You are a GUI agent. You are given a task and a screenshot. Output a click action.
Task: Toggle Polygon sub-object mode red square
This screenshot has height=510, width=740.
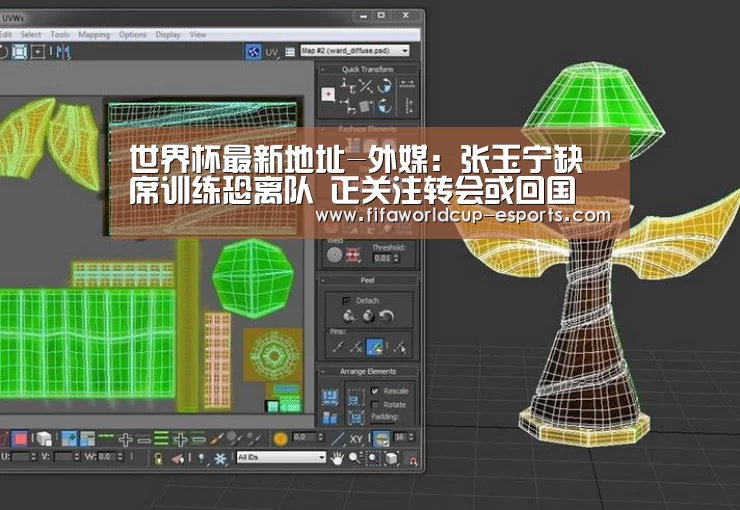coord(20,440)
